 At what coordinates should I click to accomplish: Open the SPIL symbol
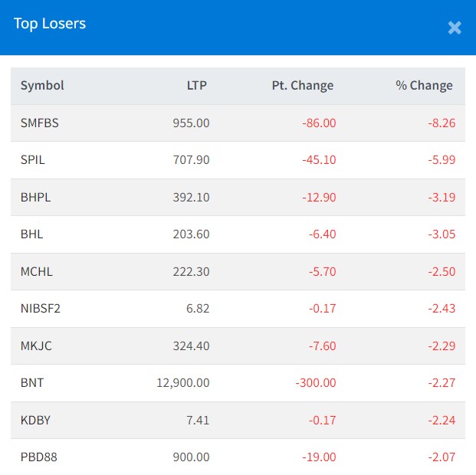(x=33, y=160)
